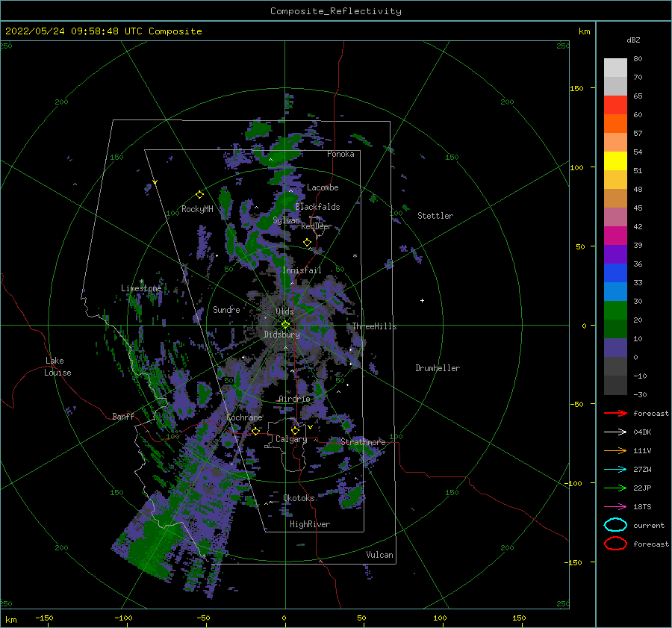
Task: Pick the yellow swatch between 54 and 51
Action: (x=615, y=161)
